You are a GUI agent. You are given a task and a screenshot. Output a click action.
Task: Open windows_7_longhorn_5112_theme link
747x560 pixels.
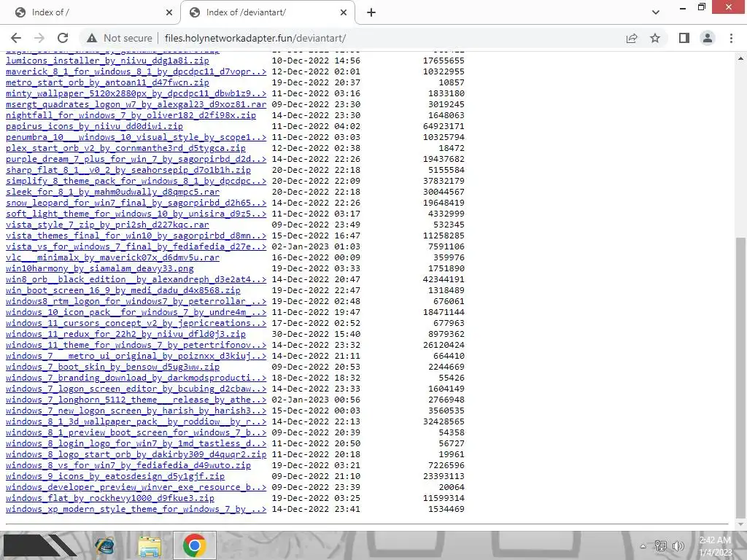(136, 400)
